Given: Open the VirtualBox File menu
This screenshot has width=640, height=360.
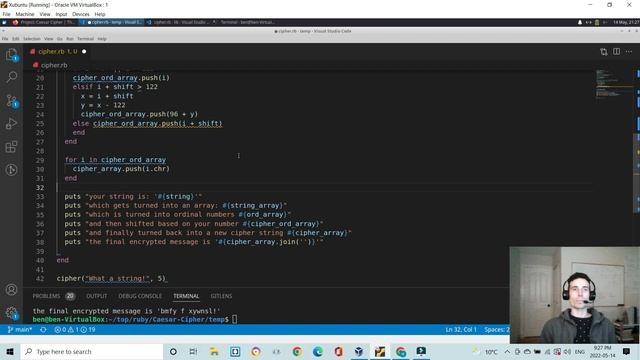Looking at the screenshot, I should [7, 14].
